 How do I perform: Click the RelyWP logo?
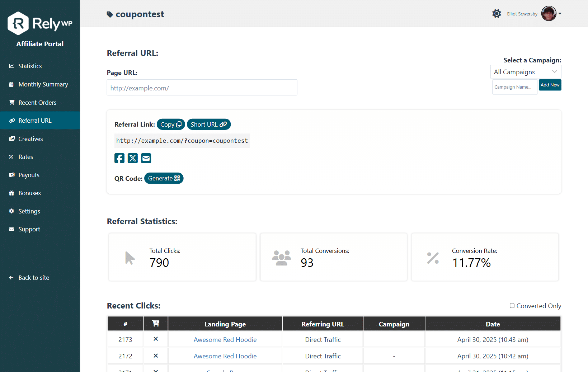(x=40, y=24)
